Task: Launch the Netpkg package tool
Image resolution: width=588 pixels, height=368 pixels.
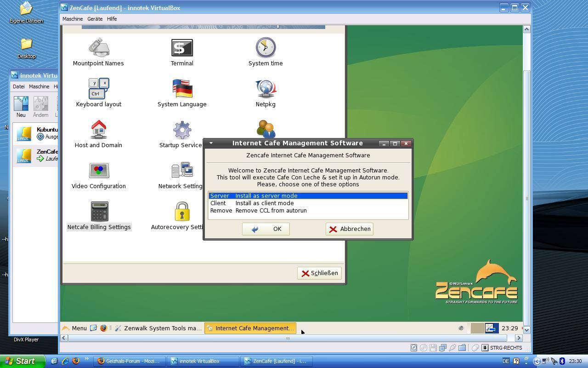Action: point(266,93)
